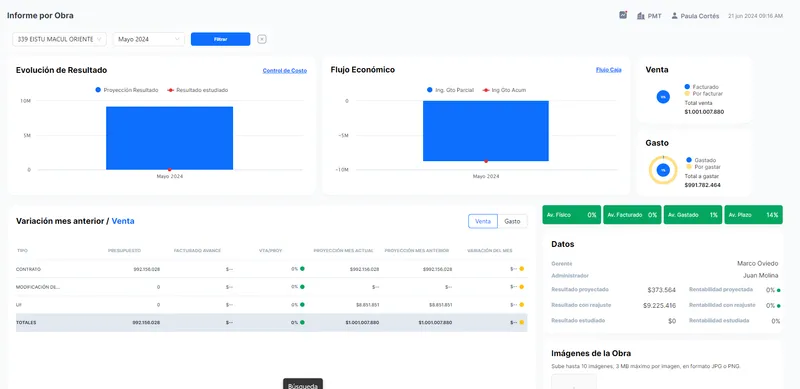
Task: Open the Paula Cortés user profile icon
Action: pos(674,16)
